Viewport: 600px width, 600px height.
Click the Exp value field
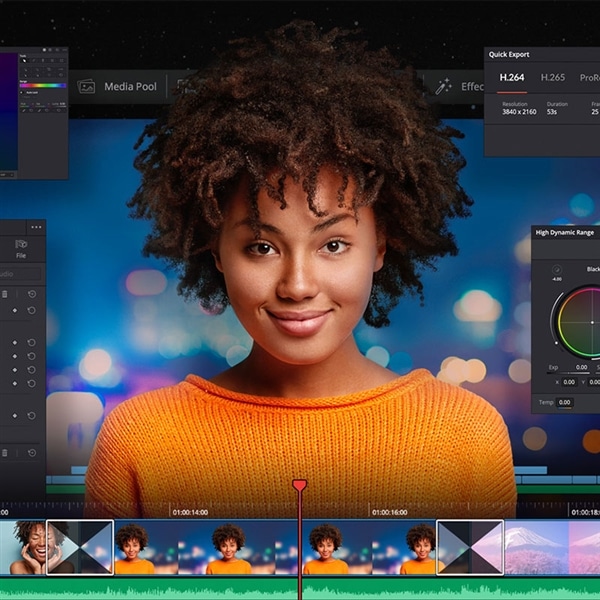click(x=581, y=367)
